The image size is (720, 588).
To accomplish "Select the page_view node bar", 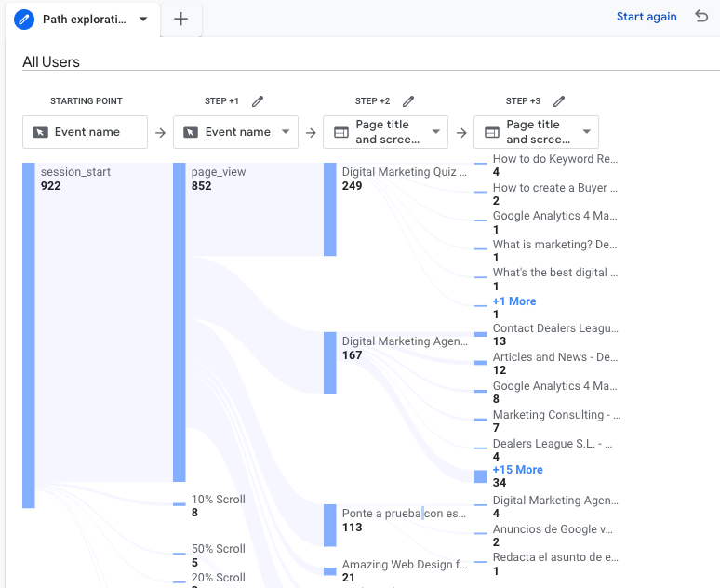I will coord(180,322).
